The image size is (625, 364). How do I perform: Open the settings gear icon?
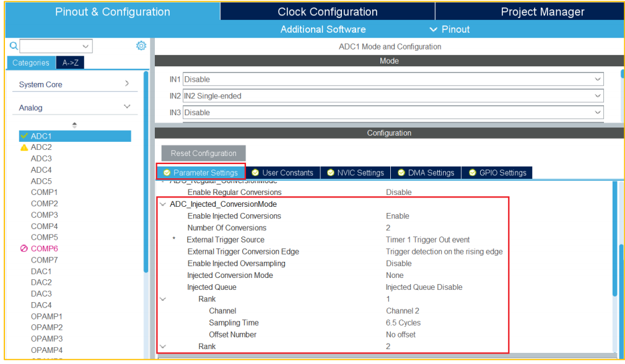[141, 46]
